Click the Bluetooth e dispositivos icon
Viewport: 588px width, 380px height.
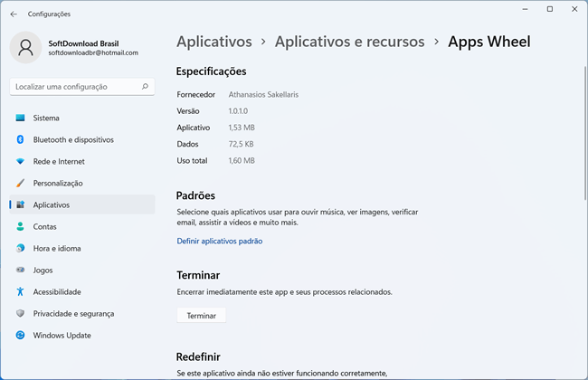(x=20, y=140)
